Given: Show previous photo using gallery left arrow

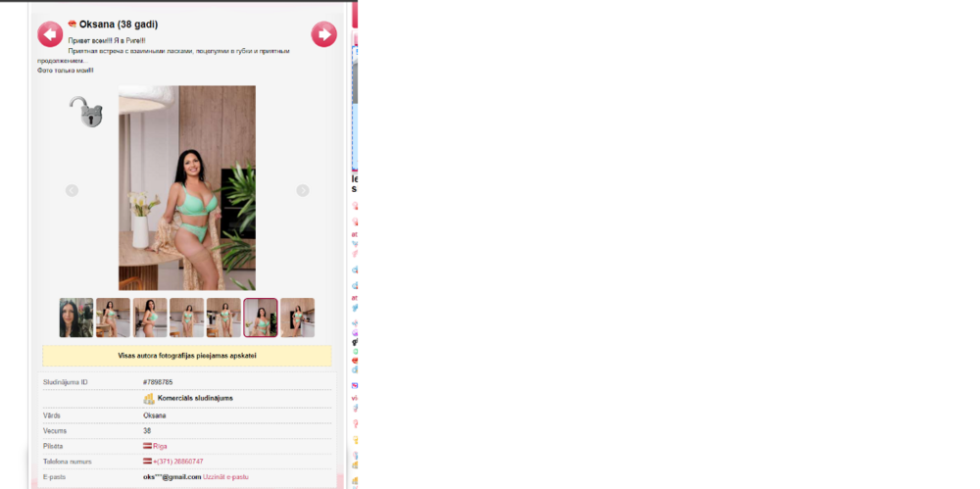Looking at the screenshot, I should (72, 191).
